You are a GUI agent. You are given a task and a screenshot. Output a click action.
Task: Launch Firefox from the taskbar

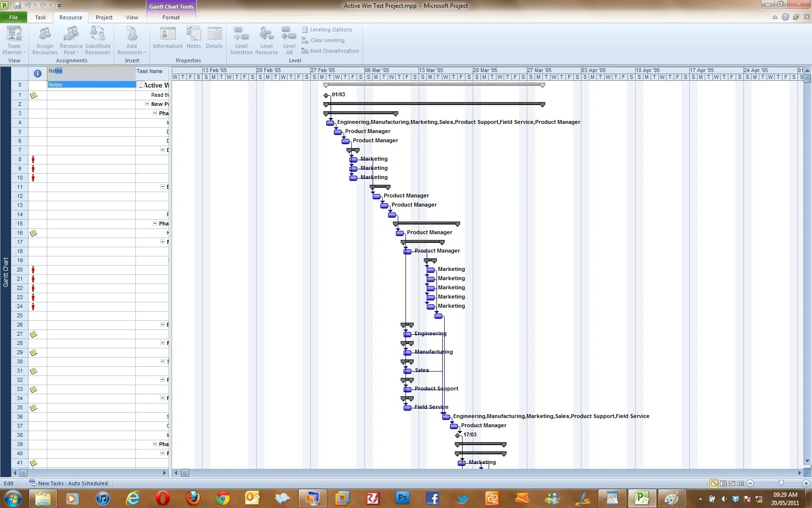pos(193,498)
